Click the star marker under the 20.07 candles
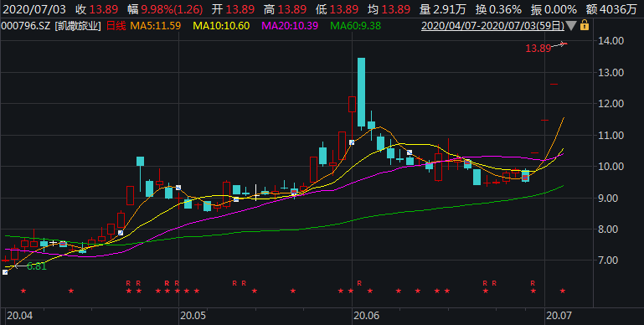This screenshot has width=644, height=325. [563, 291]
